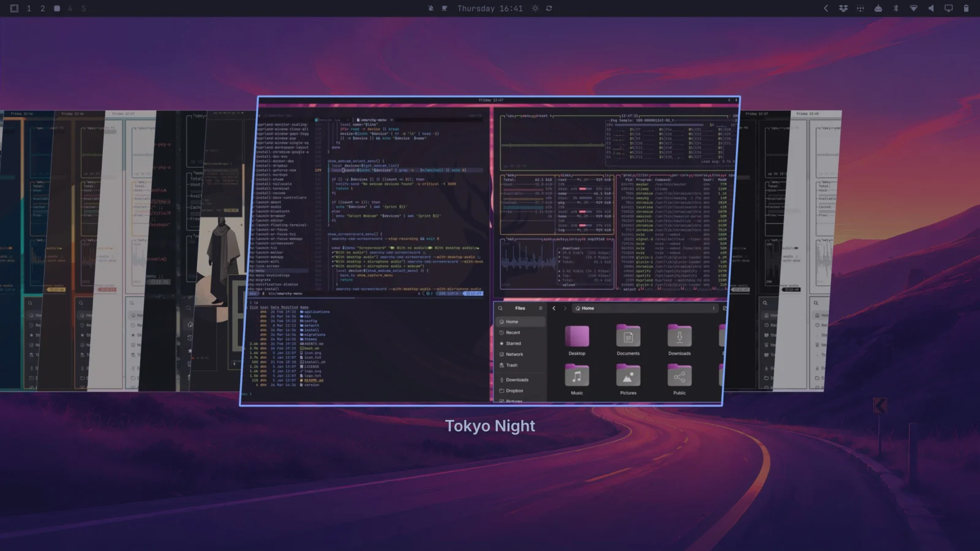
Task: Switch to workspace 2
Action: [x=43, y=9]
